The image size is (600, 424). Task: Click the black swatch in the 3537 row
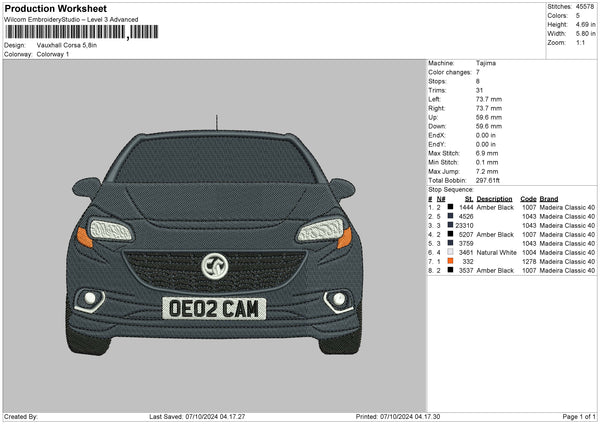point(450,270)
